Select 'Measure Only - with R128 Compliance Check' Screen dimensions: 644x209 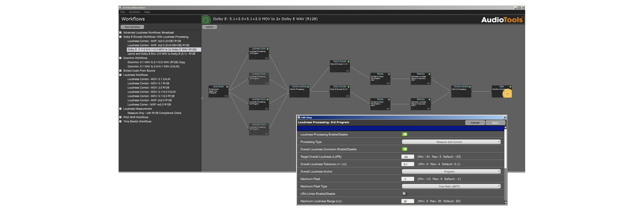coord(154,113)
